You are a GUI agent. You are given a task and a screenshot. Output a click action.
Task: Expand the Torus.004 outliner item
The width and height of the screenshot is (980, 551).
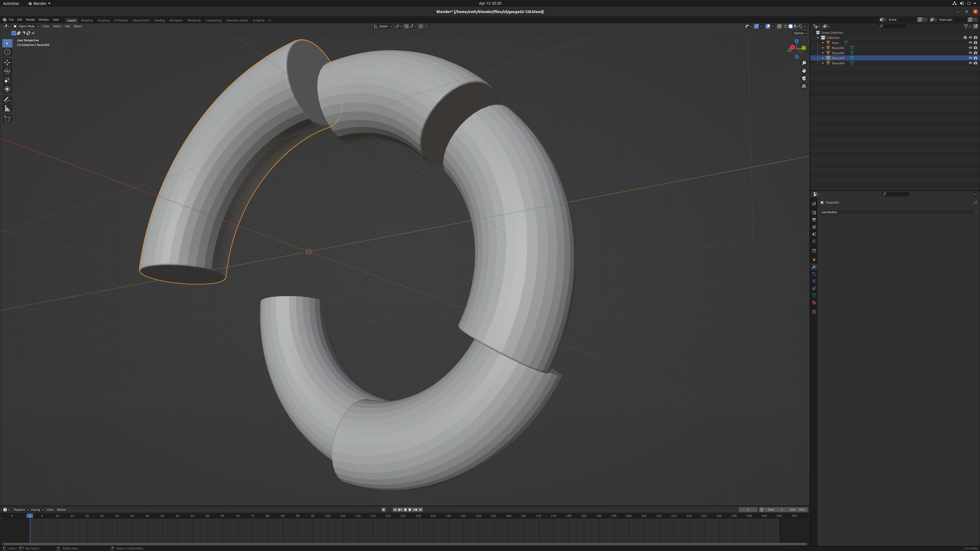point(823,63)
